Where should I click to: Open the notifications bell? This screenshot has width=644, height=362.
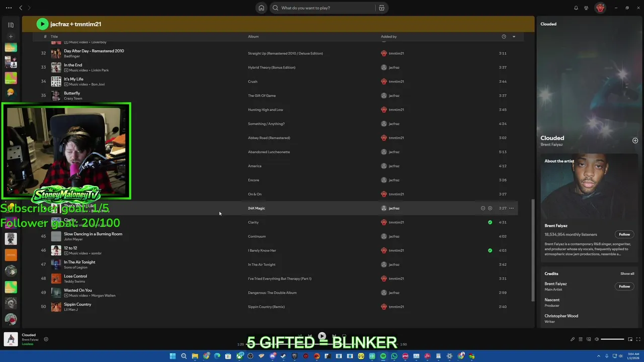576,8
